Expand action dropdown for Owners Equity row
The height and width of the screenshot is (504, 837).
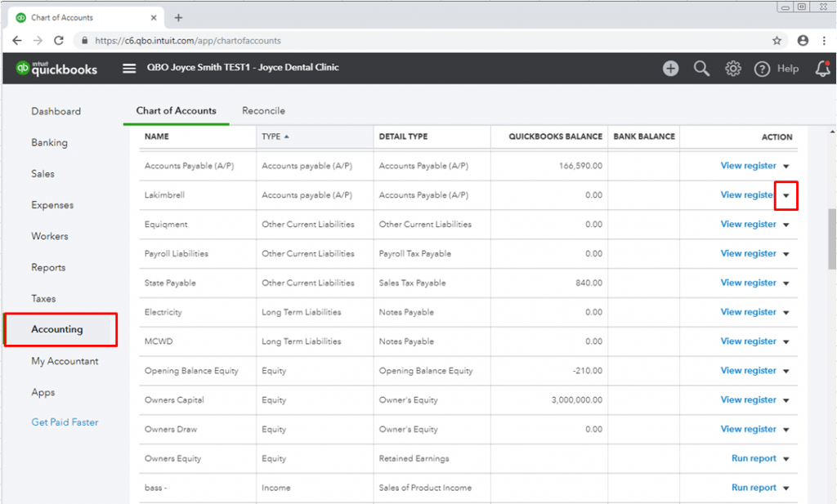786,459
